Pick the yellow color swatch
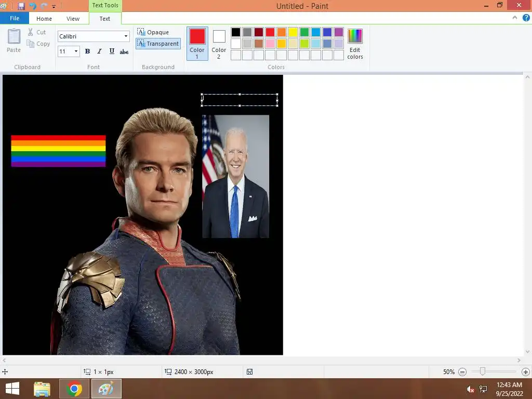 (x=293, y=32)
